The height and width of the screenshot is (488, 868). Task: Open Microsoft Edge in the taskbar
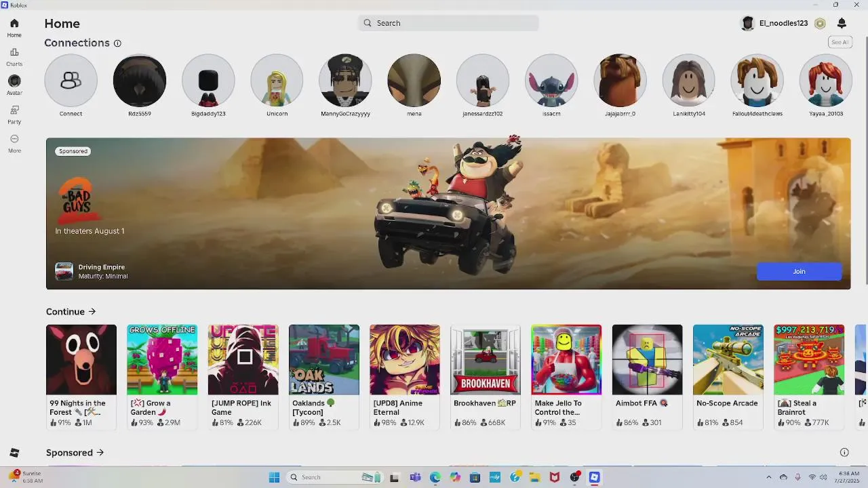coord(435,477)
